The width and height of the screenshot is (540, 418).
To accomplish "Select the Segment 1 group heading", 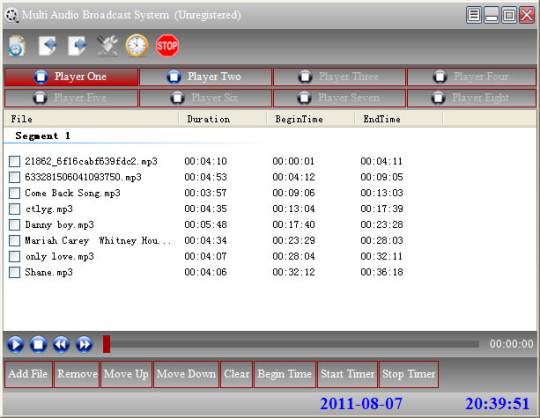I will pyautogui.click(x=43, y=136).
